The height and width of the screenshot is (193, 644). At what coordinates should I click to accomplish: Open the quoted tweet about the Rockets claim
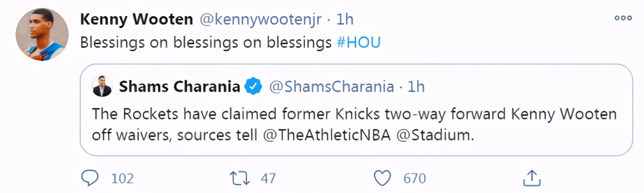pyautogui.click(x=356, y=110)
